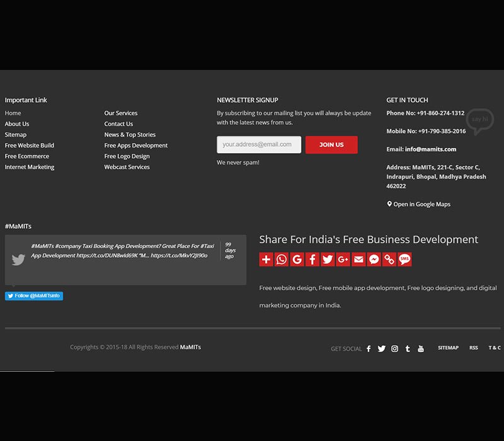This screenshot has width=504, height=441.
Task: Open the Free Apps Development link
Action: click(136, 146)
